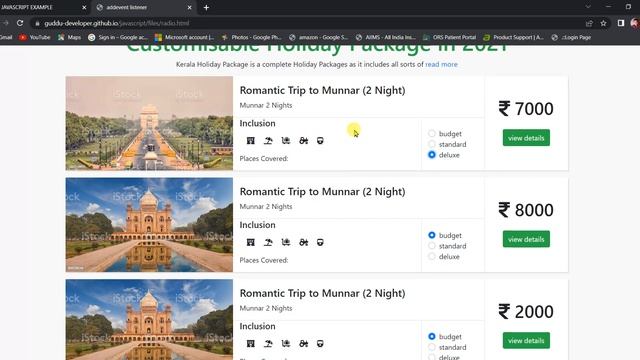
Task: Click the third inclusion icon in the ₹ 8000 package
Action: [286, 242]
